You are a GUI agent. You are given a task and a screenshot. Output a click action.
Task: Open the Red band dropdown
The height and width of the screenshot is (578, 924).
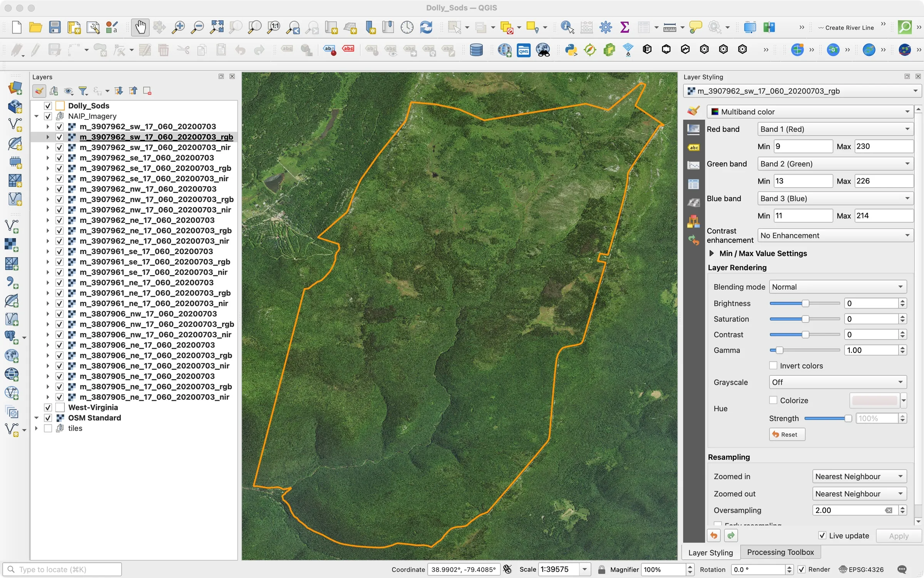(x=835, y=129)
